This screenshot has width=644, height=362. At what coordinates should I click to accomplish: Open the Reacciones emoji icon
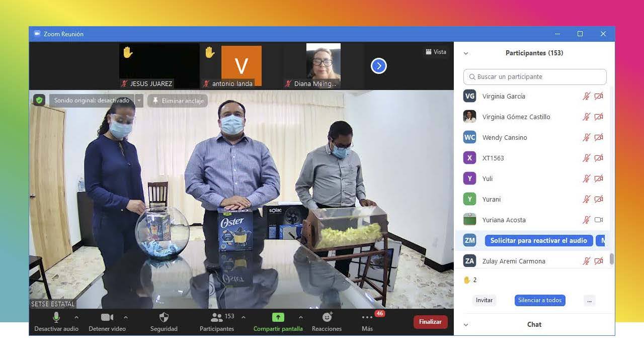tap(327, 317)
